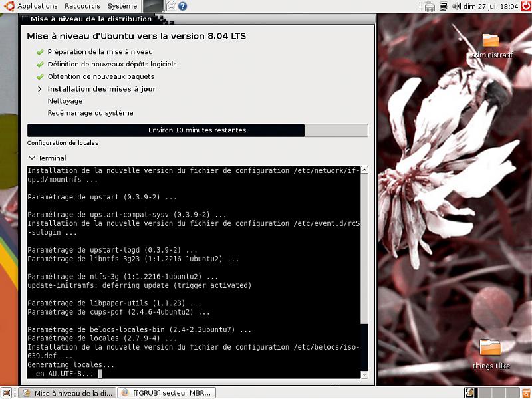
Task: Open the clock showing dim 27 jui, 18:04
Action: [491, 6]
